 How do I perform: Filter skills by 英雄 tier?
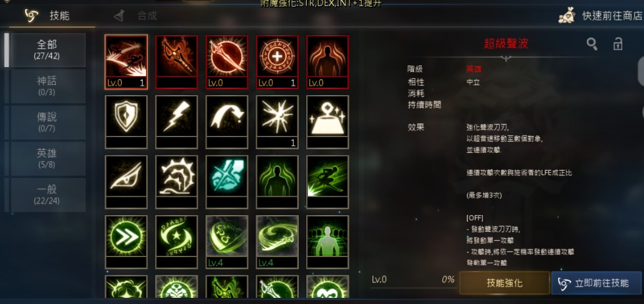[x=47, y=158]
